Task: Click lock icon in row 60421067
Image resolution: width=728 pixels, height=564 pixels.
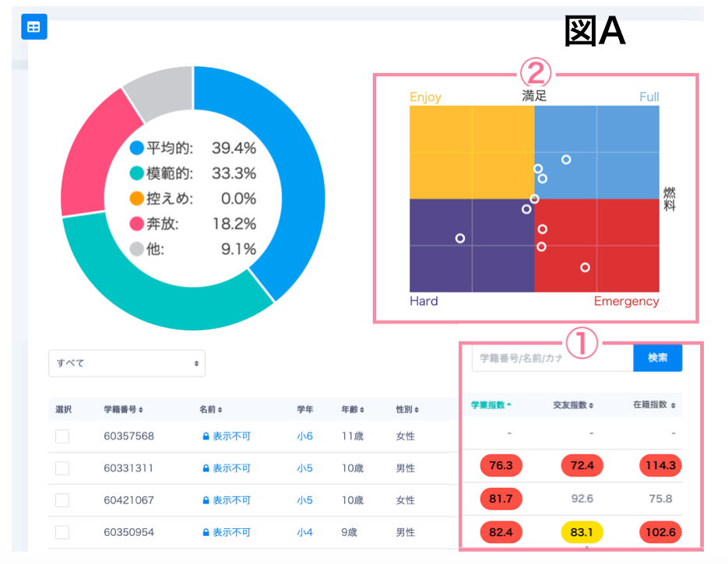Action: coord(206,500)
